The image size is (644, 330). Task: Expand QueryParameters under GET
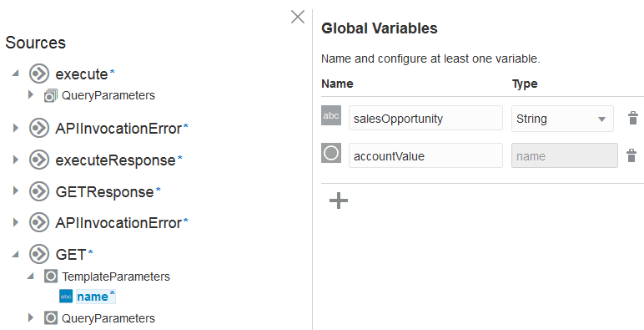click(x=31, y=317)
